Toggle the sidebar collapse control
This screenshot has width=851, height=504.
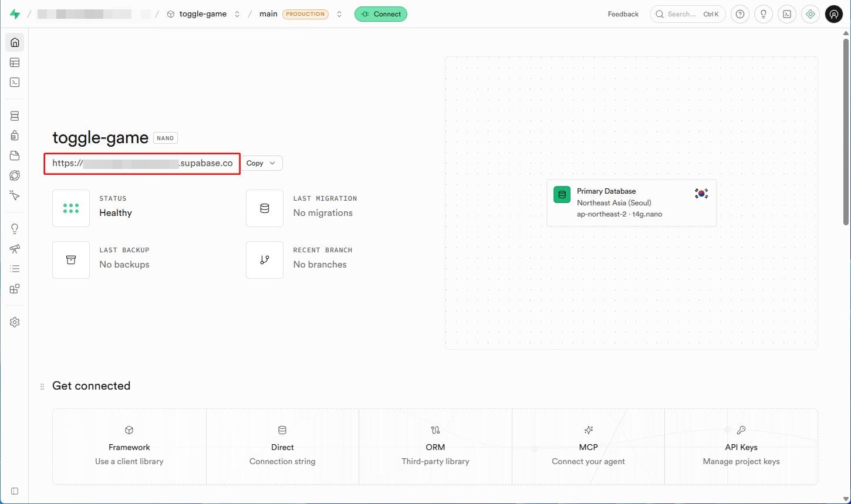(x=15, y=491)
